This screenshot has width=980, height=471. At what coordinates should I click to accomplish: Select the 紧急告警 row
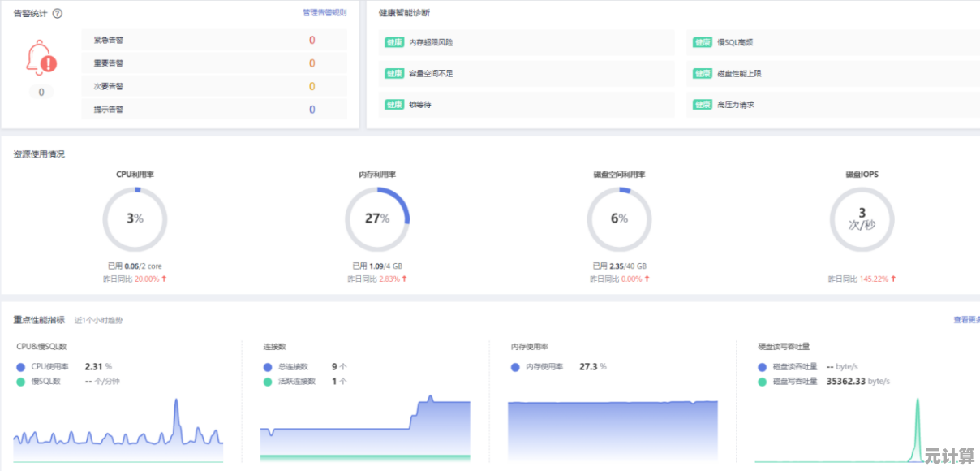(x=213, y=41)
